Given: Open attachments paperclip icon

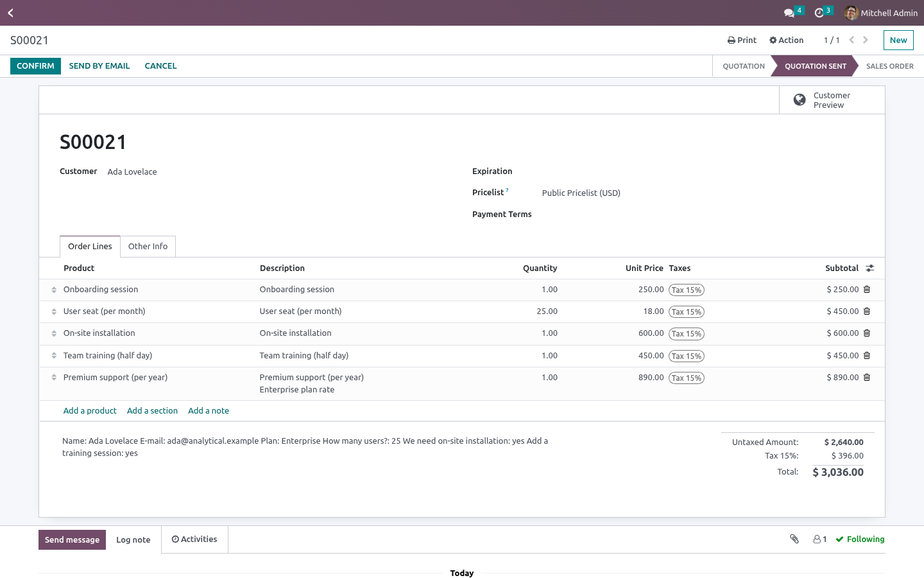Looking at the screenshot, I should [794, 539].
